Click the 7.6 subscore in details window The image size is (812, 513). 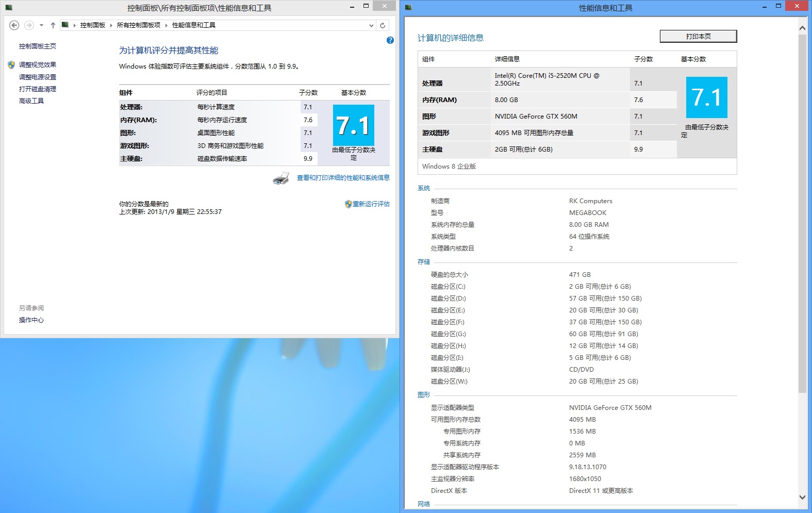639,100
